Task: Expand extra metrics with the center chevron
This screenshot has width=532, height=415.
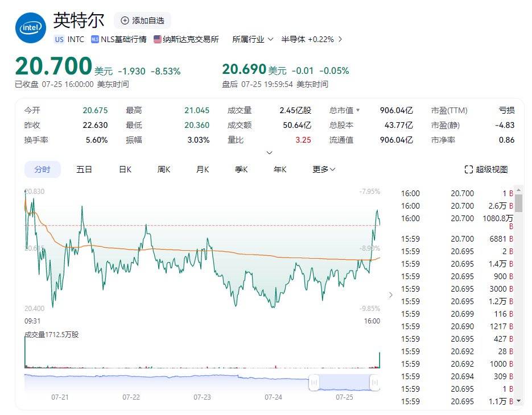Action: [x=269, y=152]
